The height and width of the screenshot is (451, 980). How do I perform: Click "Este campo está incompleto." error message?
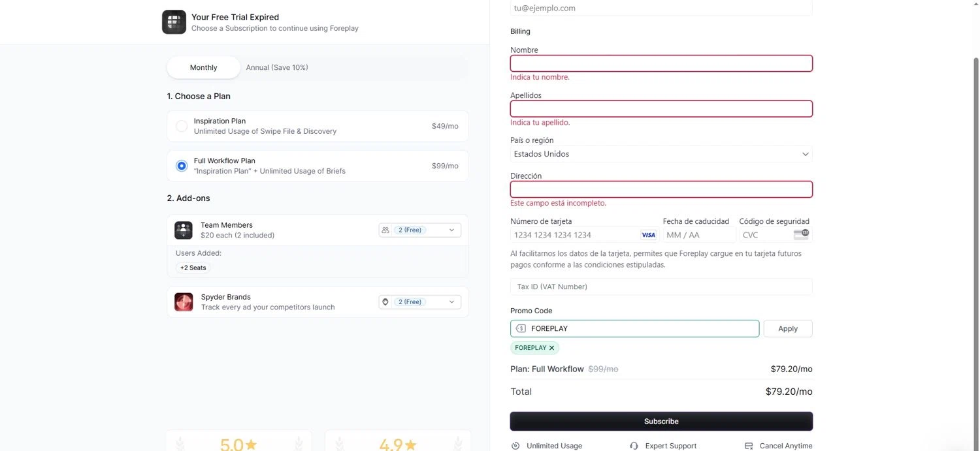point(558,203)
